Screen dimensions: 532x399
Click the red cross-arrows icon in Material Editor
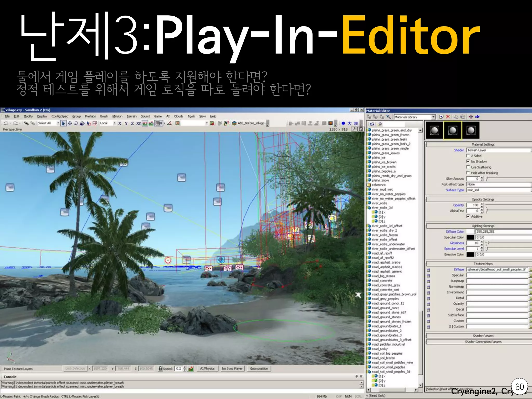[x=471, y=117]
